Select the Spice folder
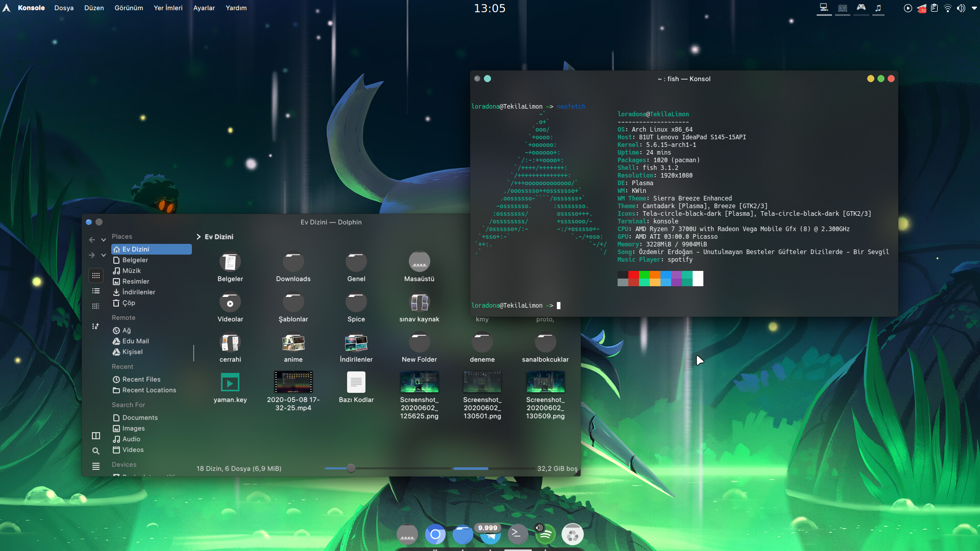The height and width of the screenshot is (551, 980). tap(356, 302)
